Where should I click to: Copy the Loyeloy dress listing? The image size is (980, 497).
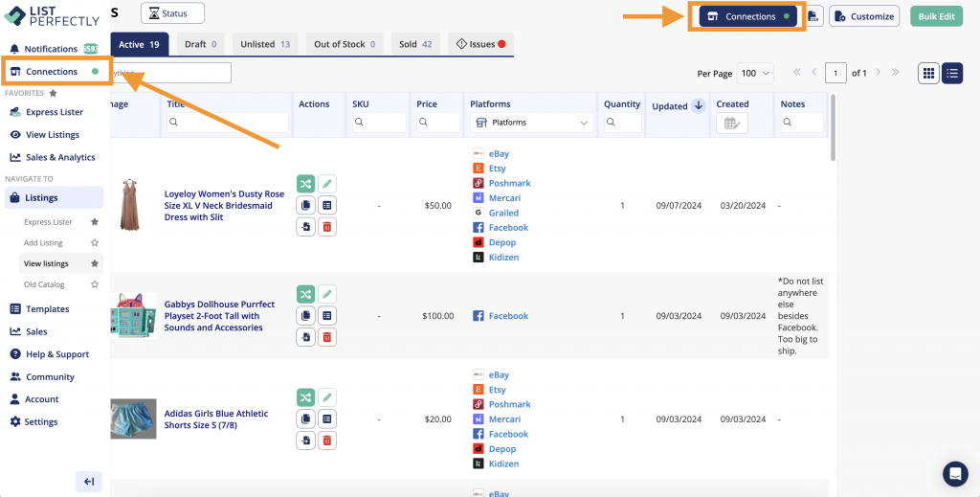click(x=305, y=205)
